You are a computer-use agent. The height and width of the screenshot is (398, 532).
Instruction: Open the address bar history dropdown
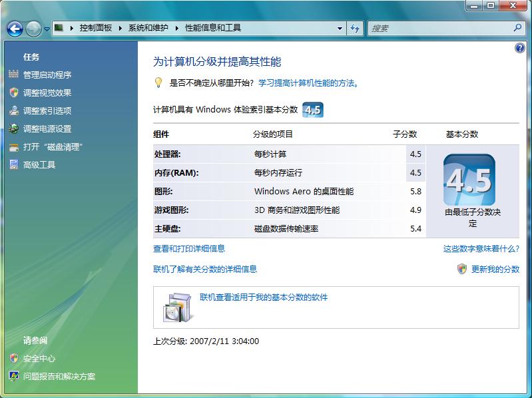[x=340, y=29]
